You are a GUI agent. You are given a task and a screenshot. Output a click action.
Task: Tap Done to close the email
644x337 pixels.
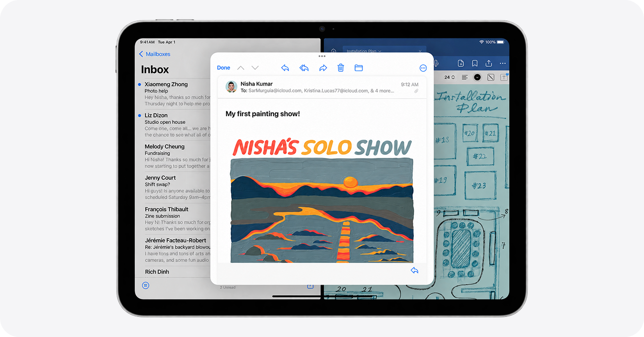pos(223,68)
